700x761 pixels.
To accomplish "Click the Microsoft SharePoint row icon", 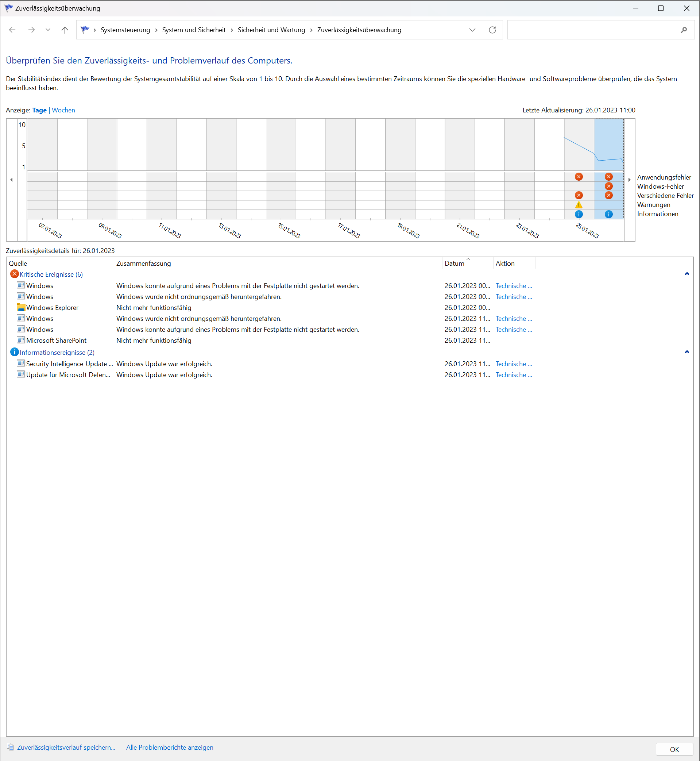I will click(21, 340).
